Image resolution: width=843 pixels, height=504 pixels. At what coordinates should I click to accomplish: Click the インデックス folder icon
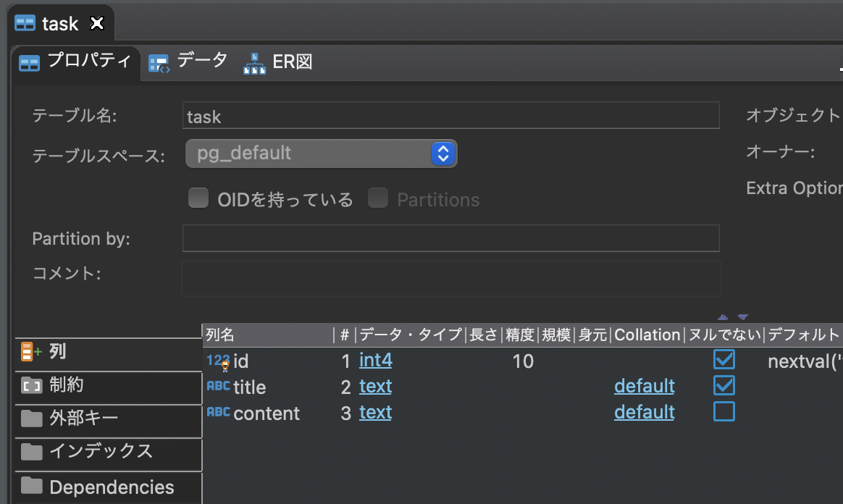(33, 454)
